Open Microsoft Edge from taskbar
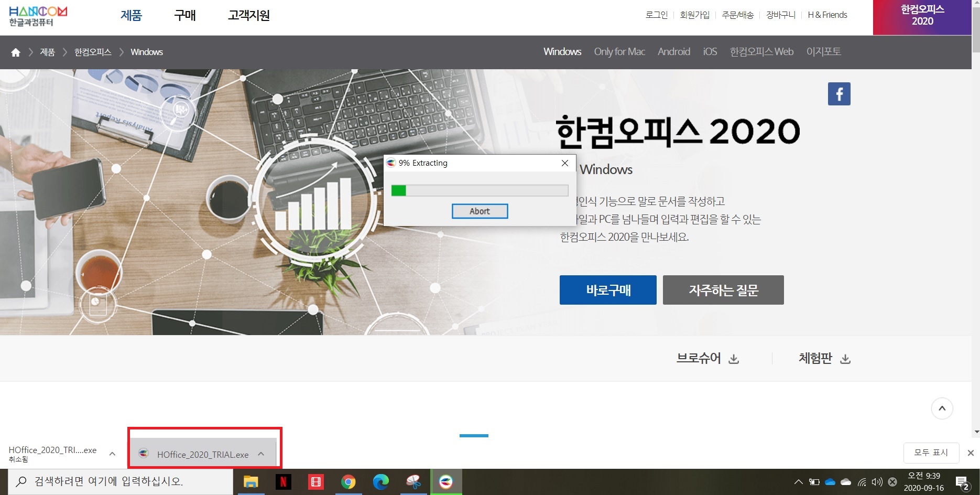Screen dimensions: 980x495 [x=381, y=481]
